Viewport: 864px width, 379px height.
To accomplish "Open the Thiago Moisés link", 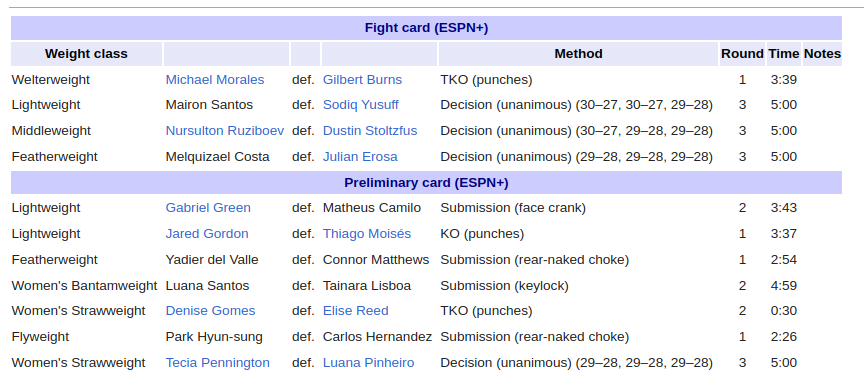I will (367, 234).
